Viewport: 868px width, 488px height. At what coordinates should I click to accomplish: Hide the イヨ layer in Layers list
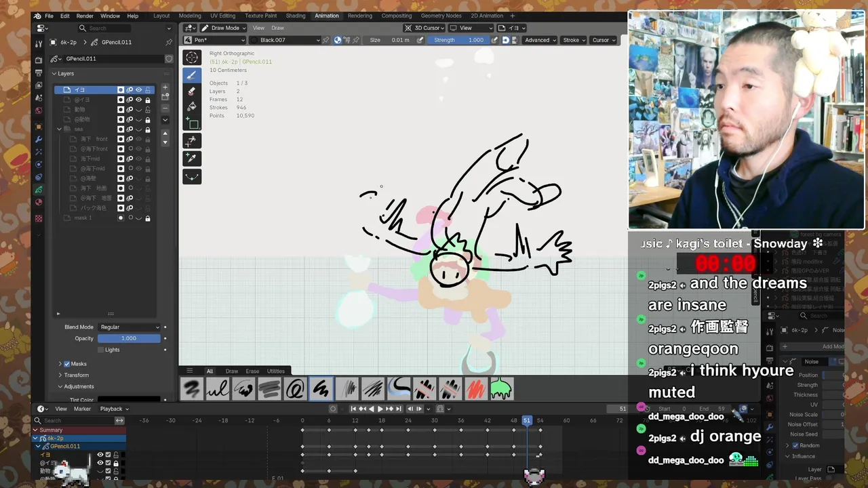pos(138,89)
